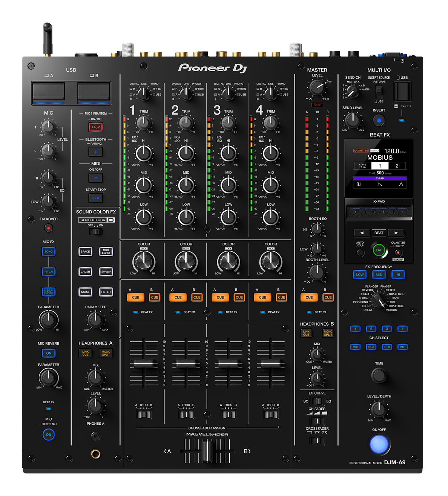Click the channel 3 fader cap
Viewport: 448px width, 496px height.
(228, 364)
